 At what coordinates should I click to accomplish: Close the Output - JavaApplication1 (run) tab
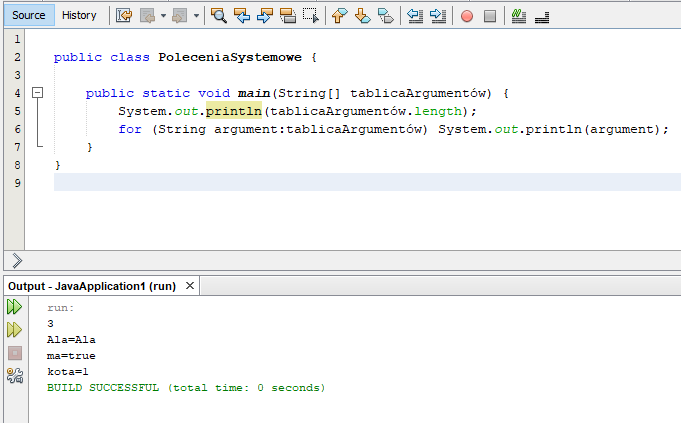pyautogui.click(x=189, y=286)
